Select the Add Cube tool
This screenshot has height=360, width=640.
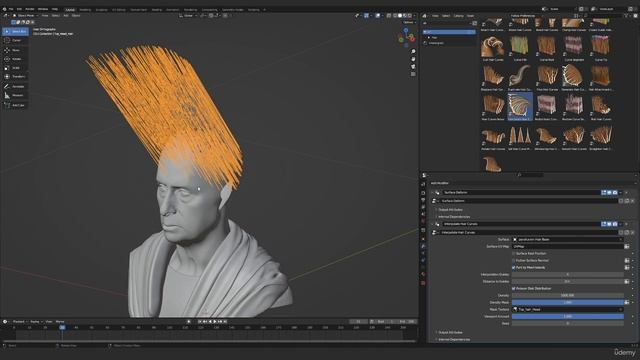(x=15, y=105)
